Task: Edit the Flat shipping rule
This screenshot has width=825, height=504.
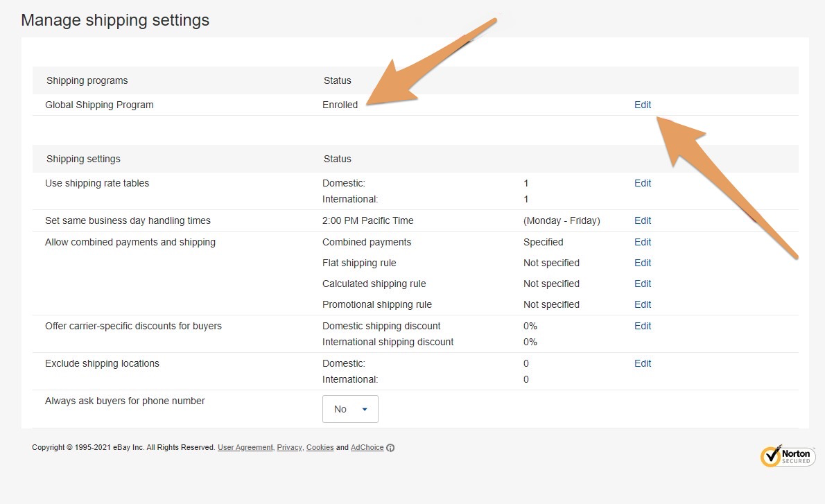Action: (x=643, y=263)
